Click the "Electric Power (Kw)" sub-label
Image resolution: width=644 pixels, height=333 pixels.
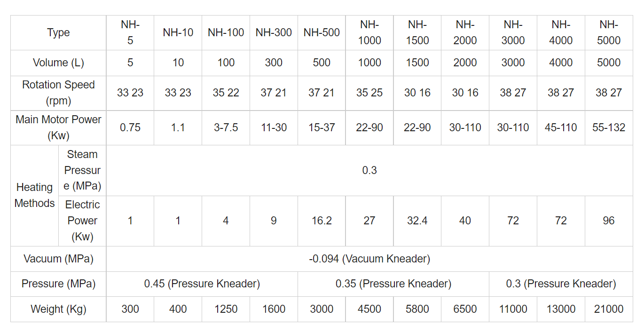pyautogui.click(x=82, y=221)
